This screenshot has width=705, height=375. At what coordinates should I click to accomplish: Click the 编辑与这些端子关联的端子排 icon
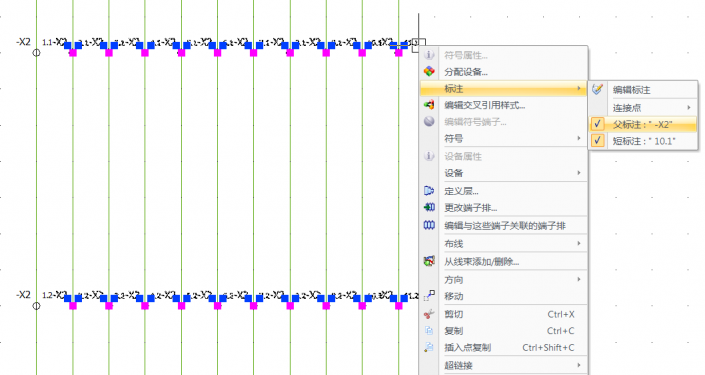[x=429, y=225]
